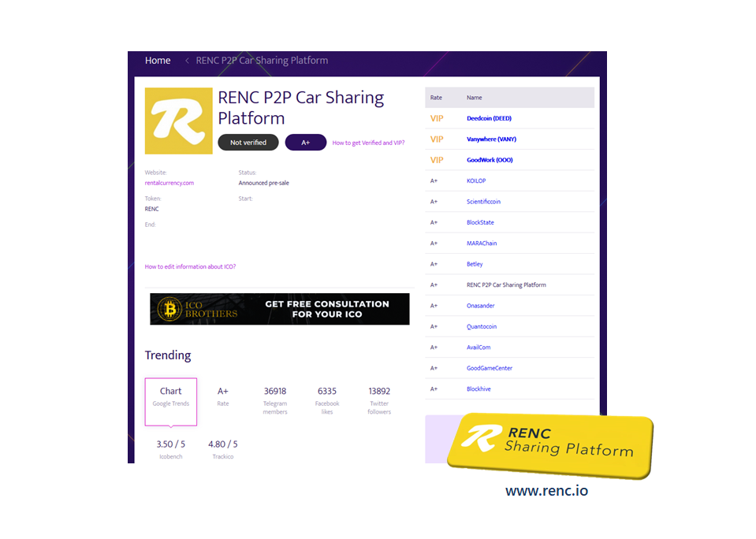Select the 13892 Twitter followers tab
Screen dimensions: 756x539
(379, 400)
